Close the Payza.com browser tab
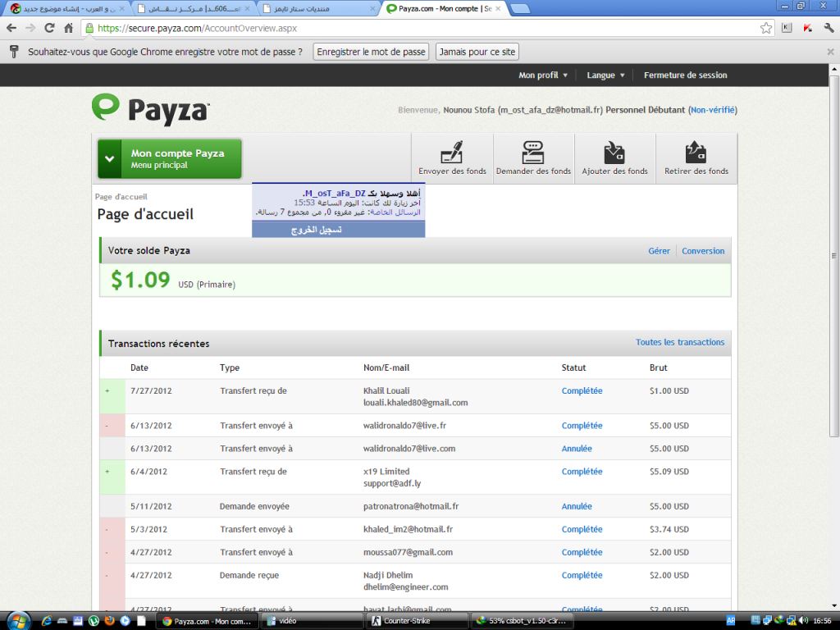840x630 pixels. pyautogui.click(x=498, y=8)
